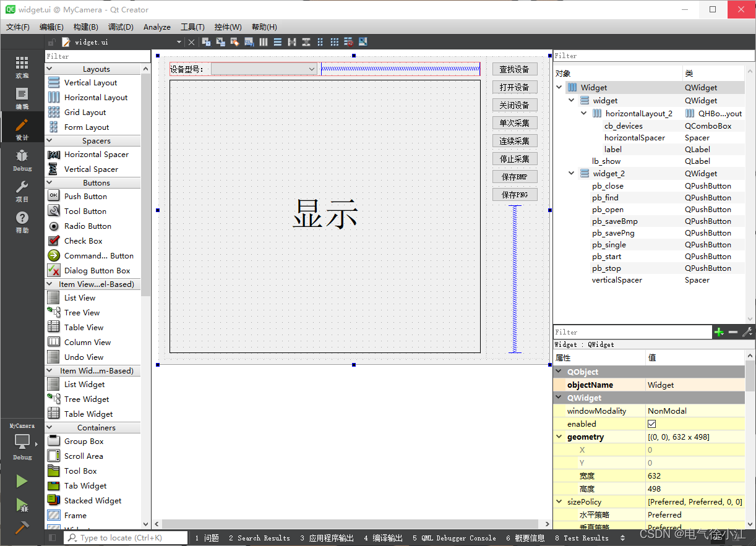Screen dimensions: 756x546
Task: Apply Lay Out Vertically in Splitter icon
Action: pyautogui.click(x=306, y=42)
